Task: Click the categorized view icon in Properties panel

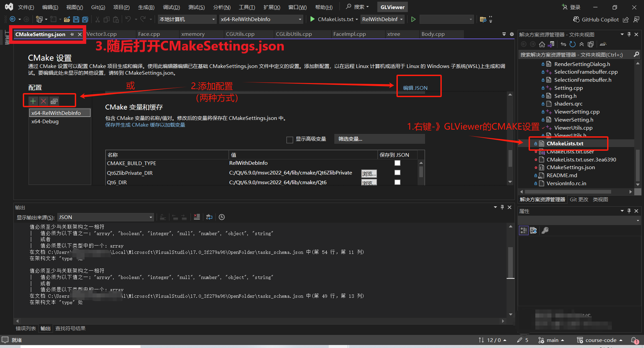Action: (524, 230)
